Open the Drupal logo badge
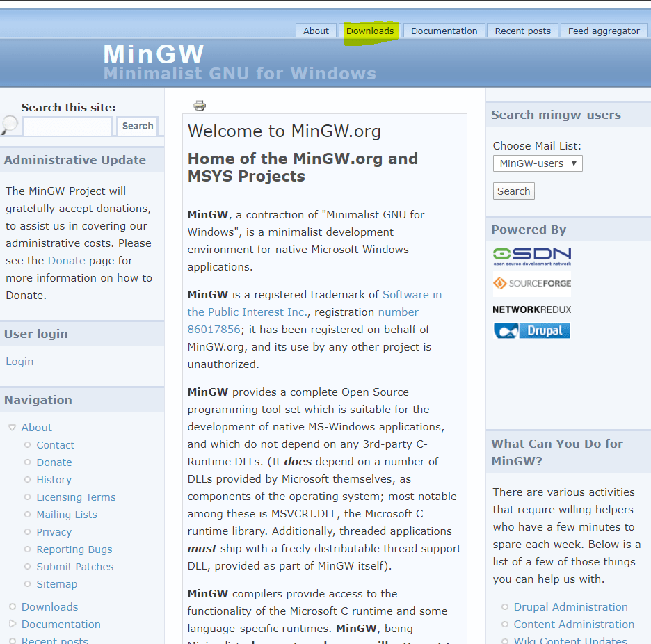Screen dimensions: 651x644 tap(532, 331)
